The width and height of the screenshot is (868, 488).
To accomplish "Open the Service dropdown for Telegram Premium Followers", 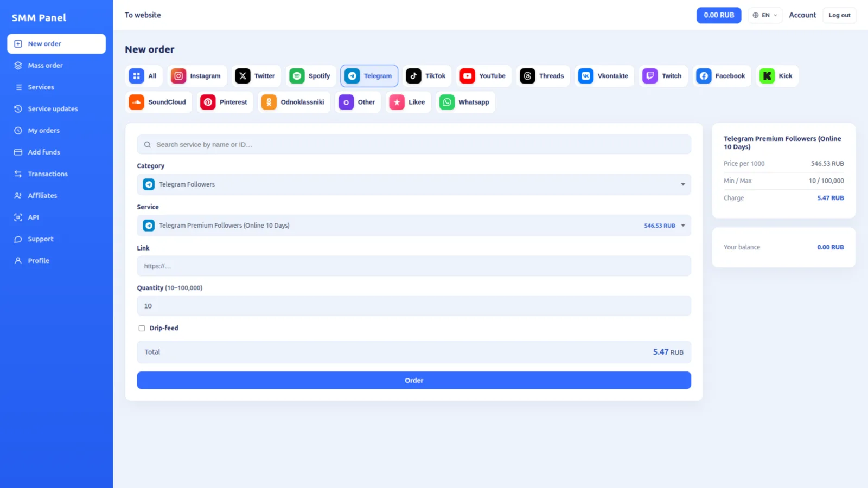I will 414,226.
